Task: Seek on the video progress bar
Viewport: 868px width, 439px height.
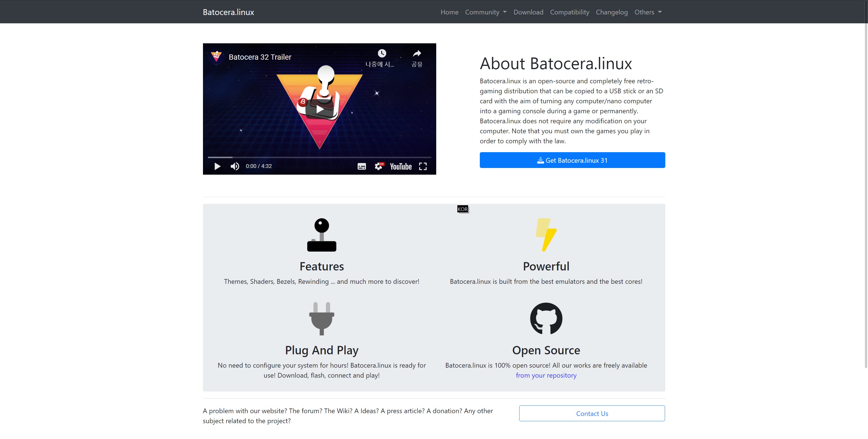Action: pyautogui.click(x=319, y=157)
